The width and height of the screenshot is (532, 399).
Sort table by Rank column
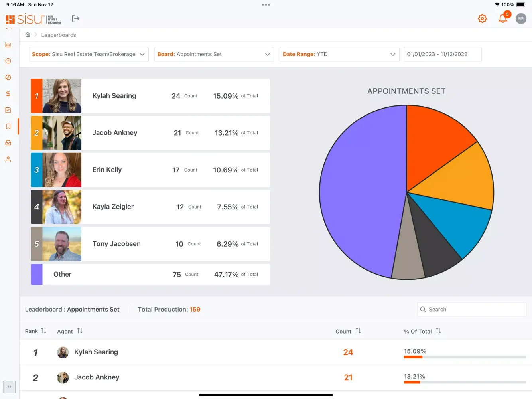[x=43, y=331]
